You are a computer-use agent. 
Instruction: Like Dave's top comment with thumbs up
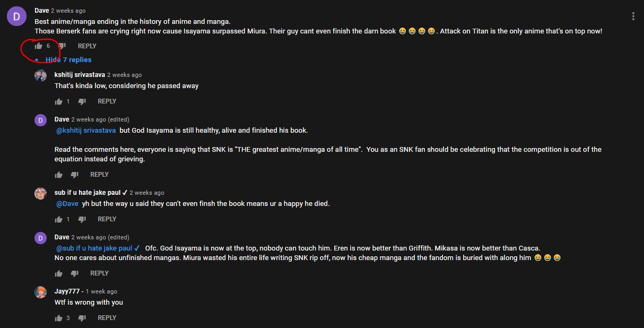38,46
